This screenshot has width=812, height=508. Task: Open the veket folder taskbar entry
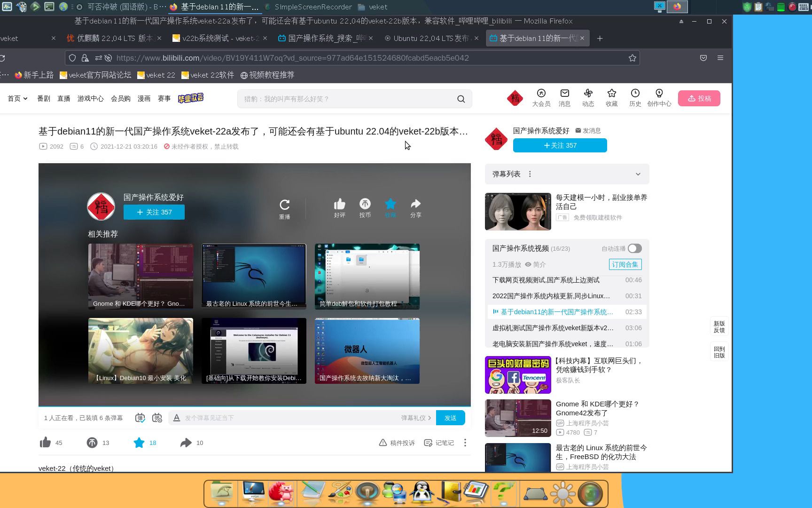373,7
